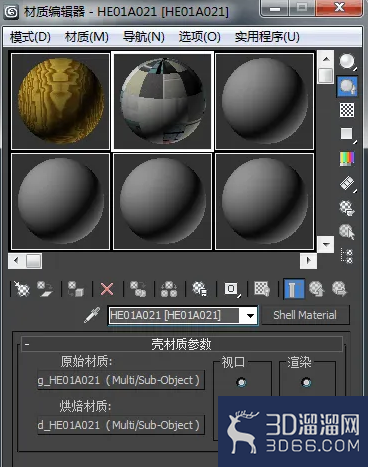Image resolution: width=368 pixels, height=467 pixels.
Task: Toggle the Show End Result icon
Action: [294, 289]
